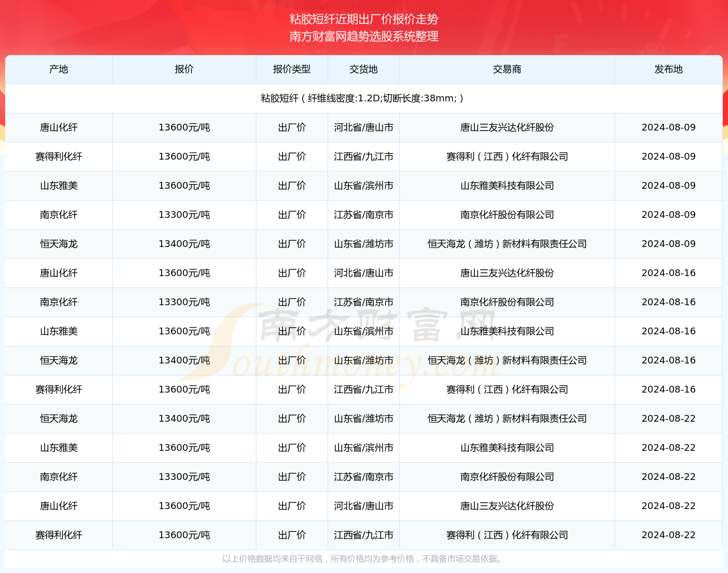Click 江苏省/南京市 in the 2024-08-09 row
This screenshot has height=573, width=728.
tap(363, 215)
